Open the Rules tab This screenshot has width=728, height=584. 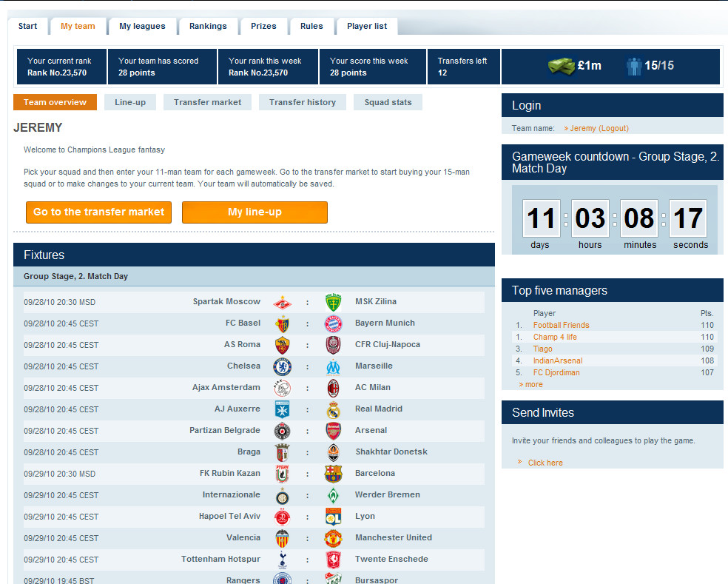click(x=311, y=26)
